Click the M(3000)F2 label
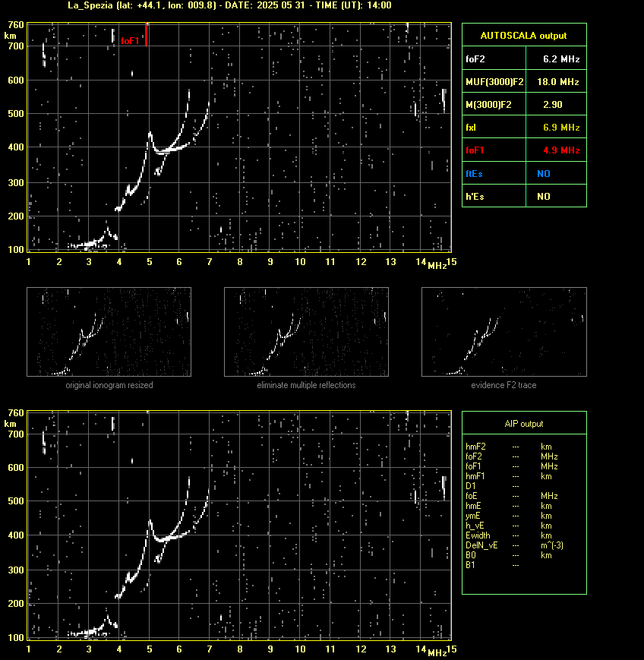 point(488,104)
